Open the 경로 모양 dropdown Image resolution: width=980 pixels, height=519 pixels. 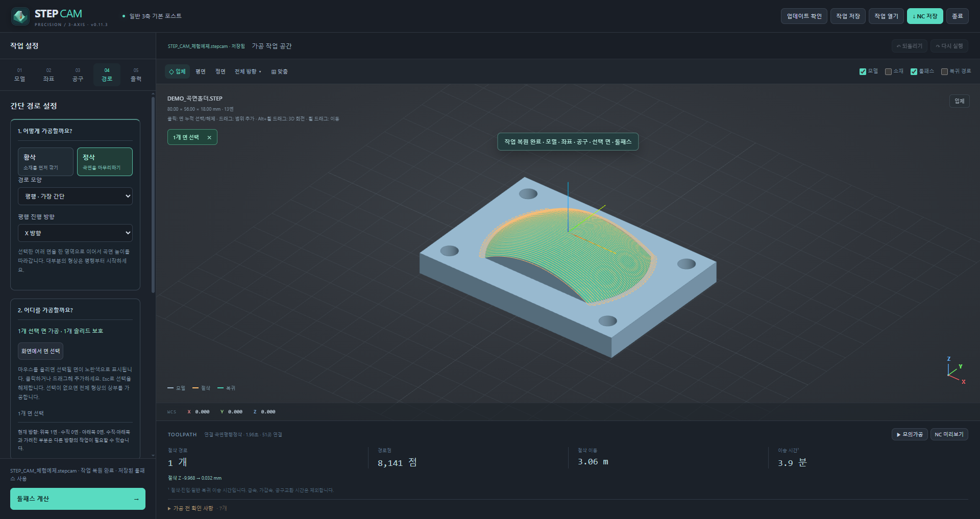click(x=75, y=196)
